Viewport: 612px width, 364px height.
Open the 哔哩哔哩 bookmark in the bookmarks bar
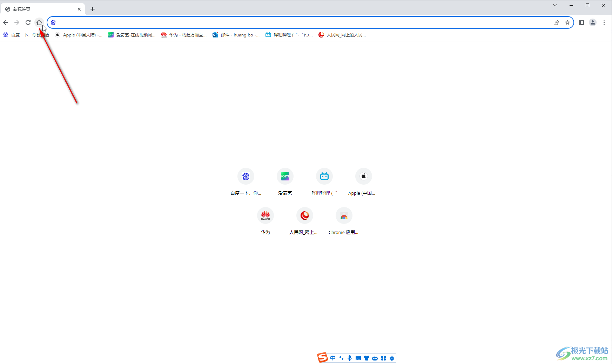coord(289,35)
